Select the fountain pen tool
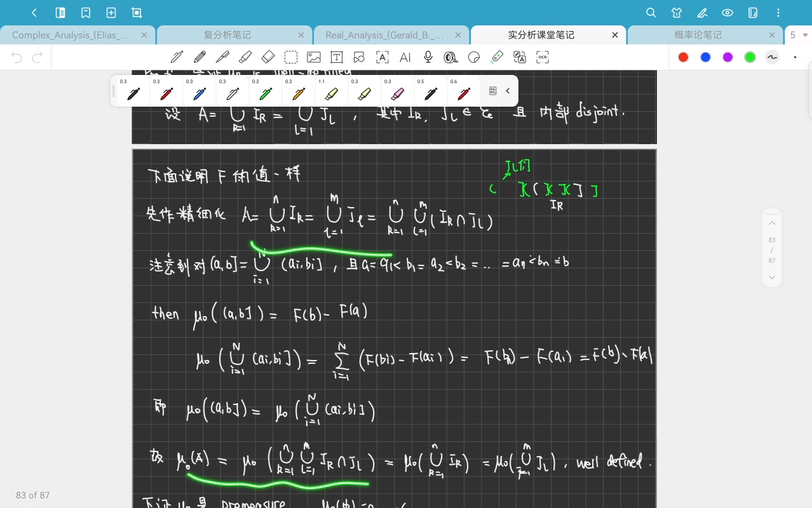 coord(177,57)
